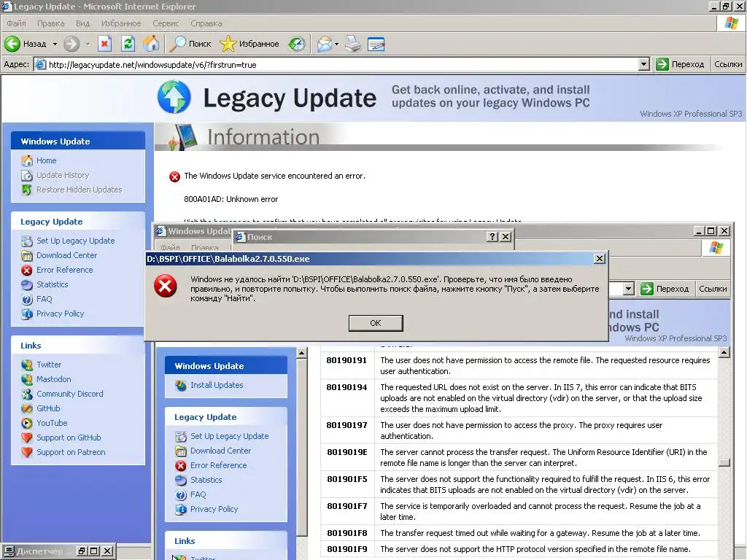Click the Home page toolbar icon
This screenshot has width=747, height=560.
coord(152,44)
